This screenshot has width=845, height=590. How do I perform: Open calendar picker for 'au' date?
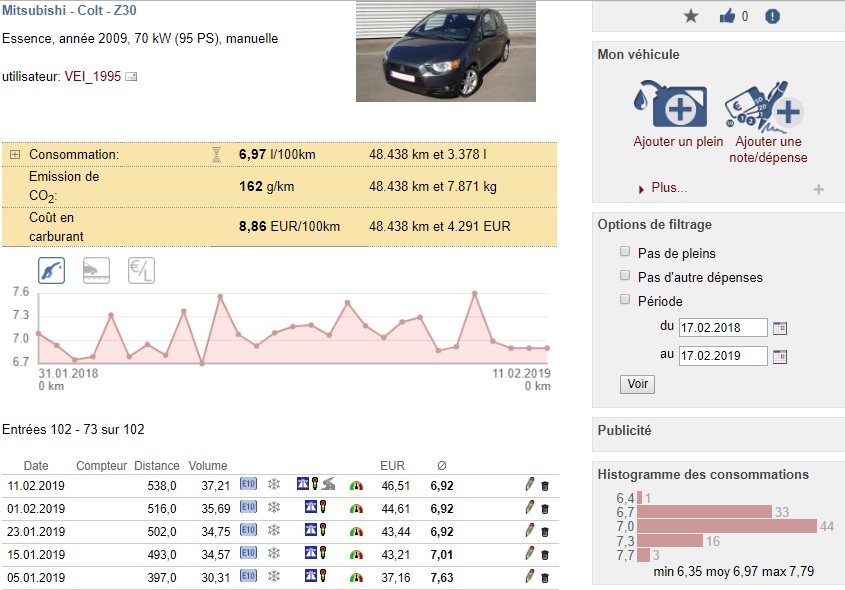[x=780, y=356]
